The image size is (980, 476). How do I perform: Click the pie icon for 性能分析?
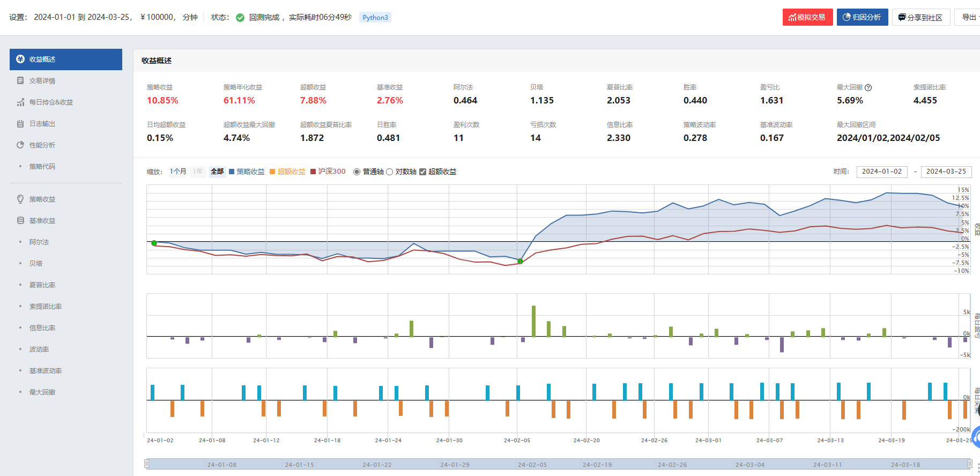20,145
